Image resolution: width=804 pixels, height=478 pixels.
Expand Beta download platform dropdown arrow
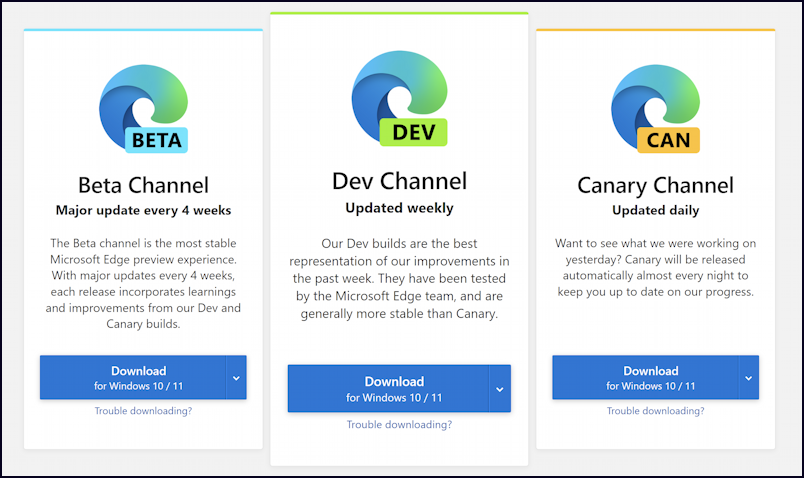(236, 378)
